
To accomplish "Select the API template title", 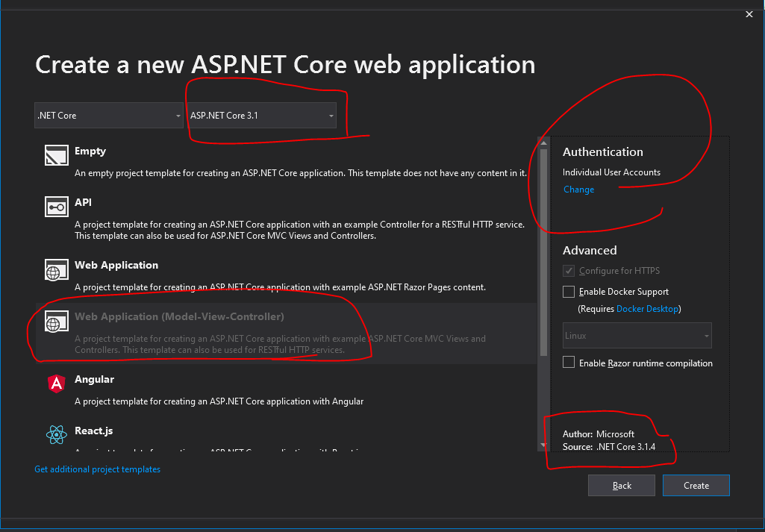I will coord(83,202).
